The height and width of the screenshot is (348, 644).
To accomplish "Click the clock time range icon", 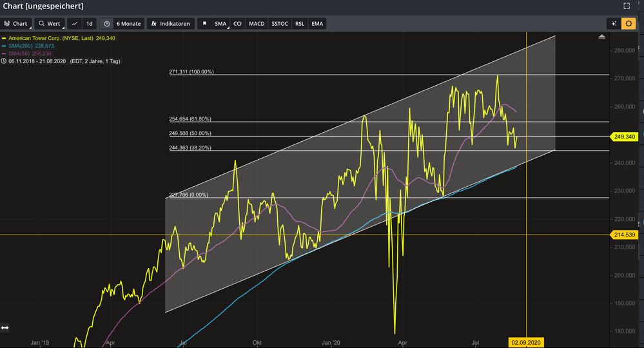I will click(106, 24).
